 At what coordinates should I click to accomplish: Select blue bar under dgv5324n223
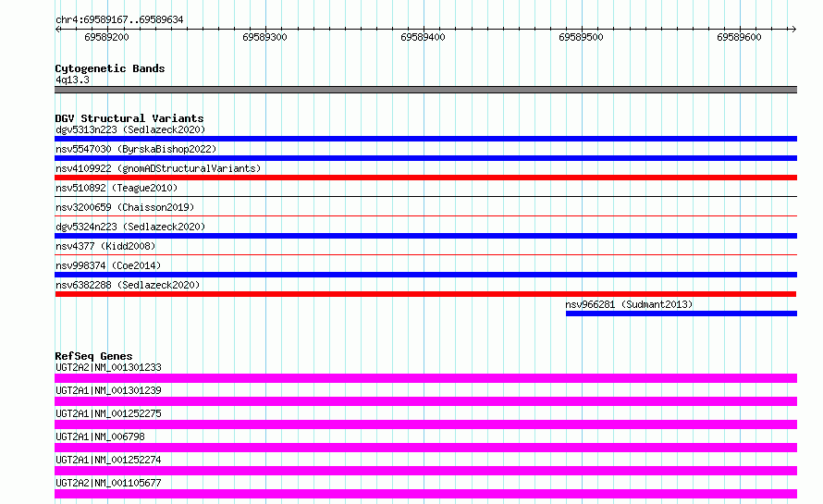point(425,236)
